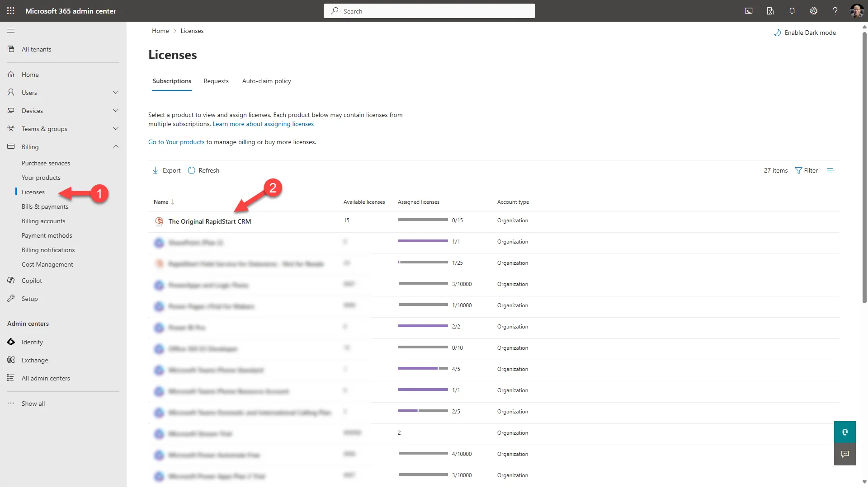Expand the Teams & groups section
The image size is (868, 488).
[x=116, y=128]
